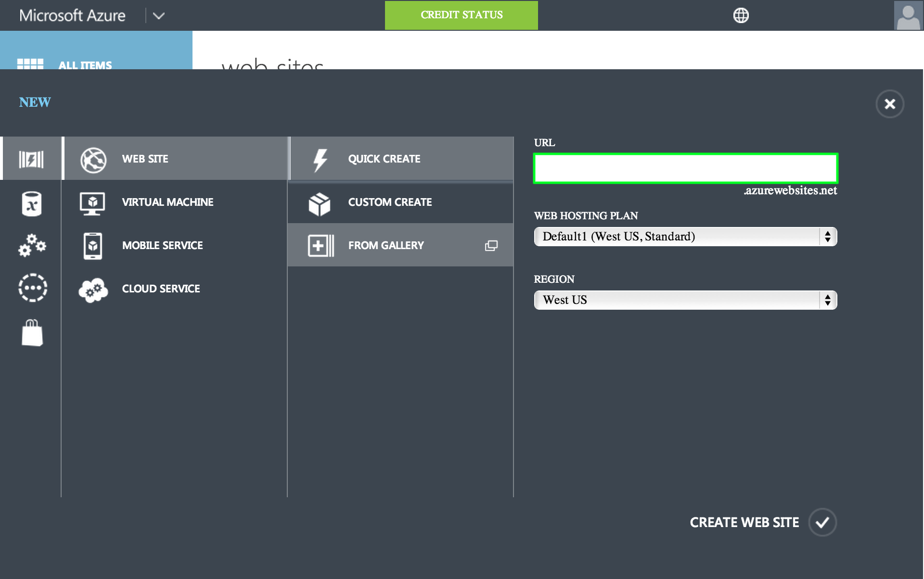Expand the Microsoft Azure header chevron
Viewport: 924px width, 579px height.
pyautogui.click(x=158, y=16)
